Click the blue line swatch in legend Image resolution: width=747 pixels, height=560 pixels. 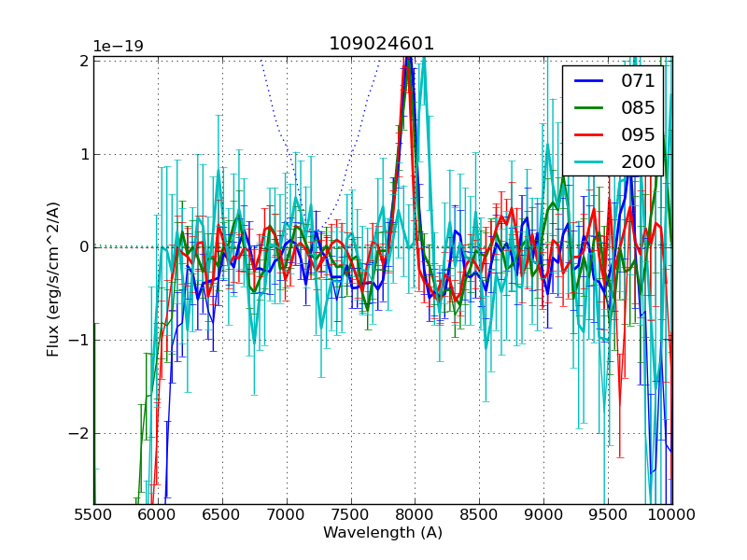pos(588,81)
